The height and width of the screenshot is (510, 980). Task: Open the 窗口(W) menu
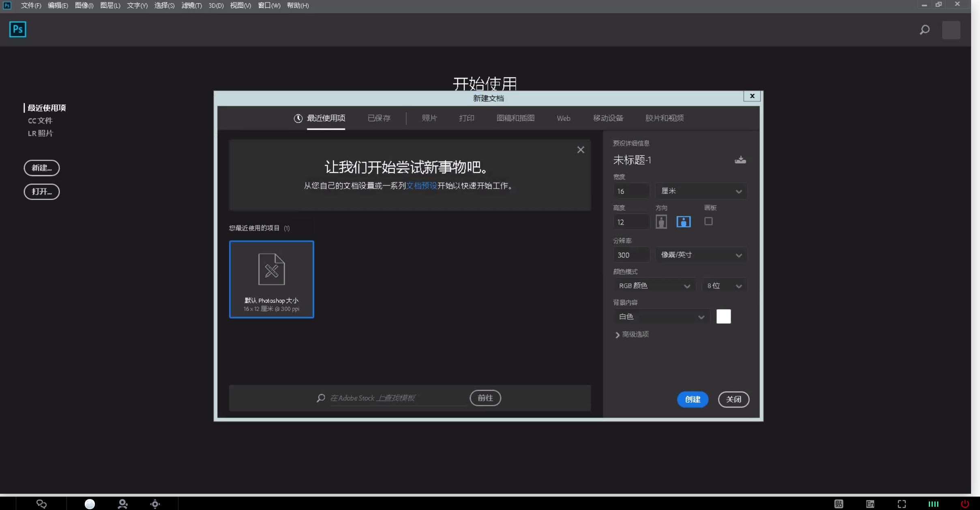tap(269, 5)
